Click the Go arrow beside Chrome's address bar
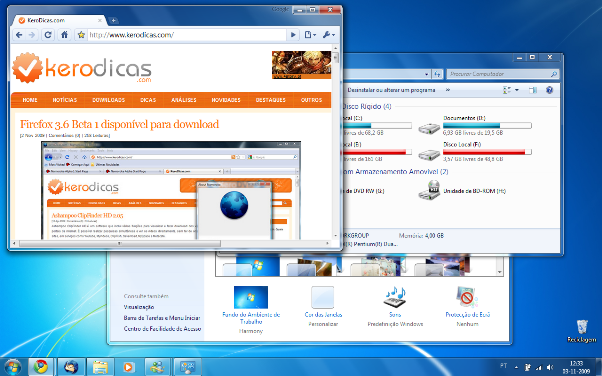602x376 pixels. [x=293, y=35]
